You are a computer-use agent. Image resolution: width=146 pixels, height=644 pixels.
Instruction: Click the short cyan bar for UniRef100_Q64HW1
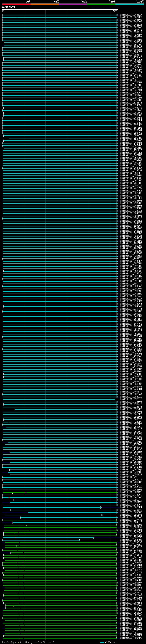pos(41,540)
